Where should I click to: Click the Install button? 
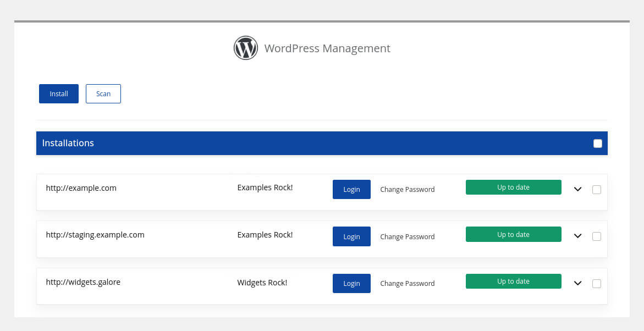[x=58, y=93]
